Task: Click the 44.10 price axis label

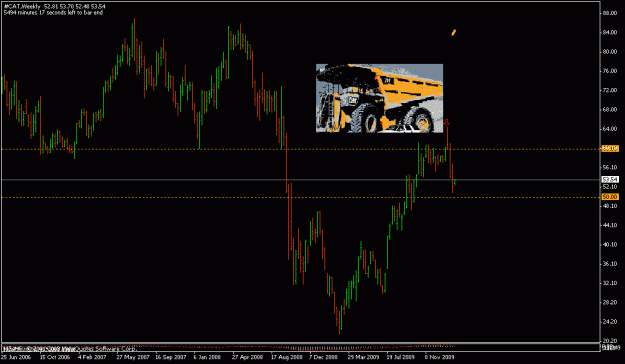Action: pos(610,225)
